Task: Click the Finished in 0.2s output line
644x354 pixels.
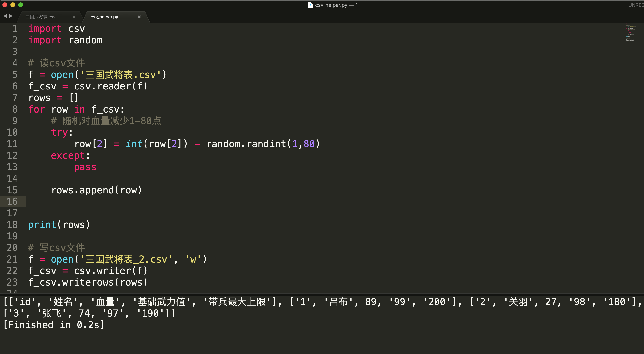Action: click(x=54, y=325)
